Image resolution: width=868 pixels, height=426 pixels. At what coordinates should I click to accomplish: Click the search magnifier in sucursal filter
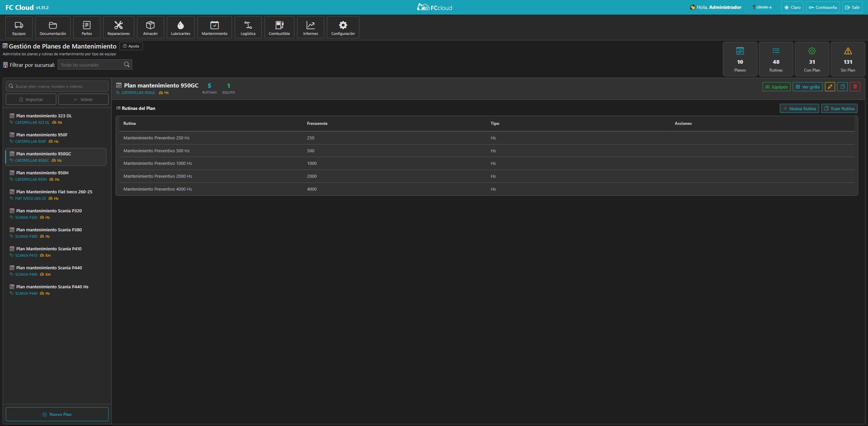coord(127,65)
